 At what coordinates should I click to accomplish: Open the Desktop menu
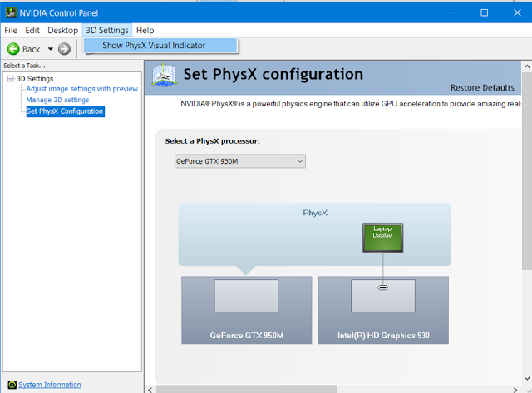pyautogui.click(x=63, y=30)
